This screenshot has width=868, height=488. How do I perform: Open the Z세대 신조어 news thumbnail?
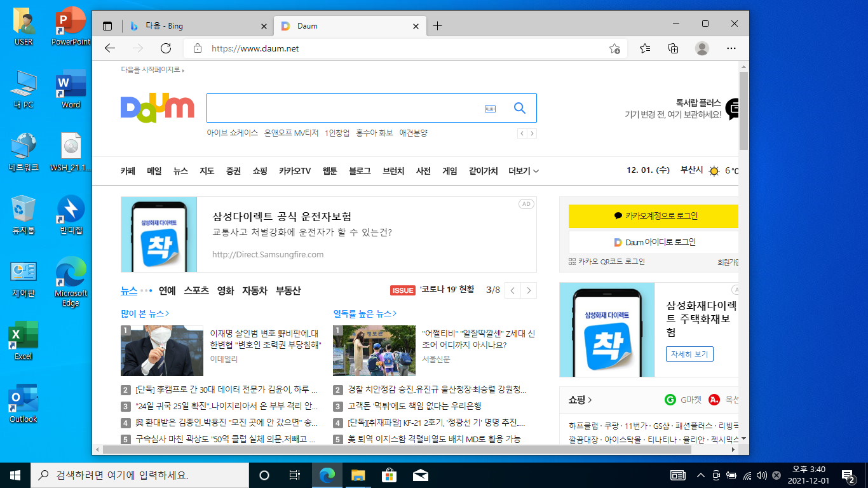(x=374, y=351)
